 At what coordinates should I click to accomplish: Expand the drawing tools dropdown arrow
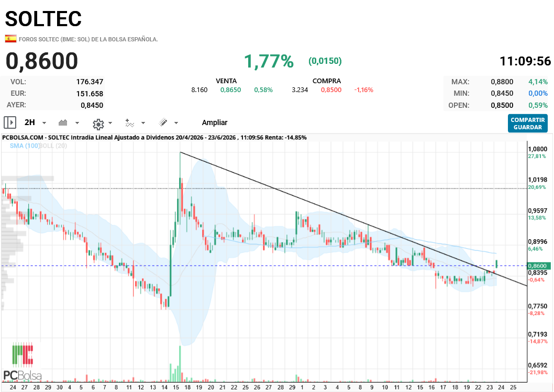point(176,123)
